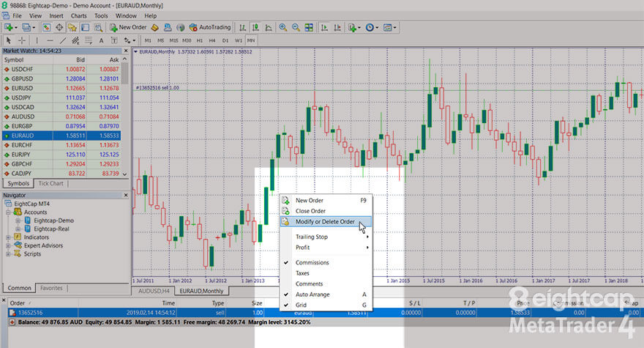Image resolution: width=644 pixels, height=348 pixels.
Task: Open the Charts menu
Action: coord(79,15)
